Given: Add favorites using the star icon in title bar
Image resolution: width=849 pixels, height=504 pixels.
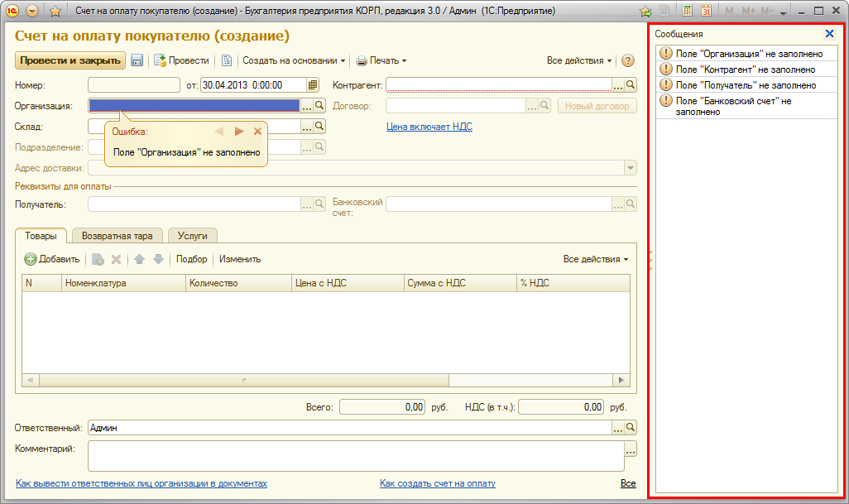Looking at the screenshot, I should 55,12.
